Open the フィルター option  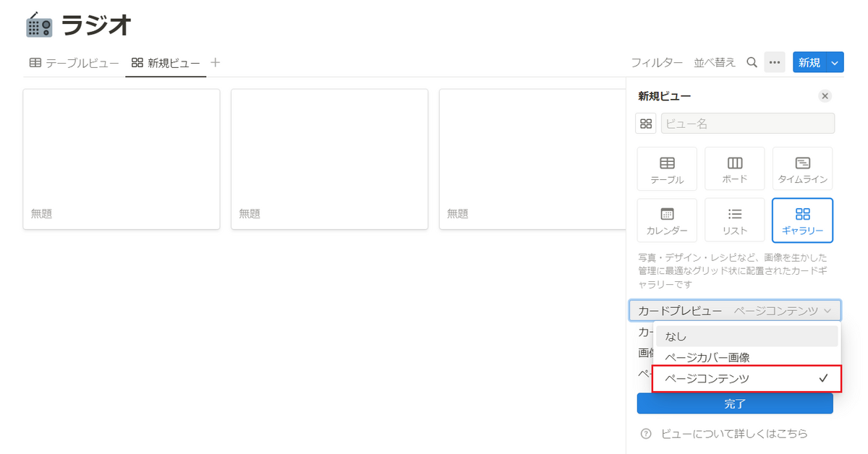coord(657,63)
